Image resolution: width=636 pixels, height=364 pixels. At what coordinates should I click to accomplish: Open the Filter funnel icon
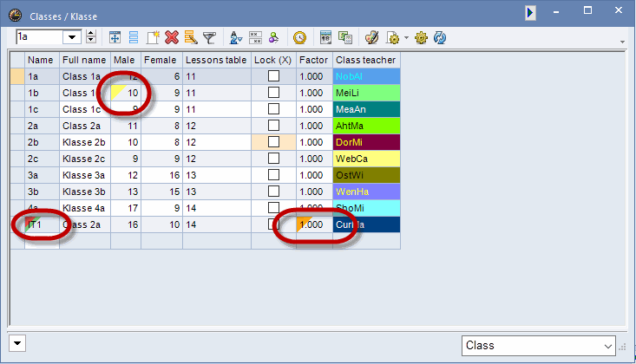pyautogui.click(x=209, y=37)
